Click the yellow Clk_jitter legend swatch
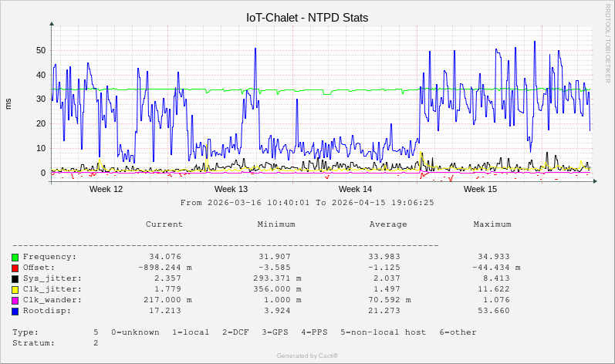The height and width of the screenshot is (364, 615). click(15, 289)
